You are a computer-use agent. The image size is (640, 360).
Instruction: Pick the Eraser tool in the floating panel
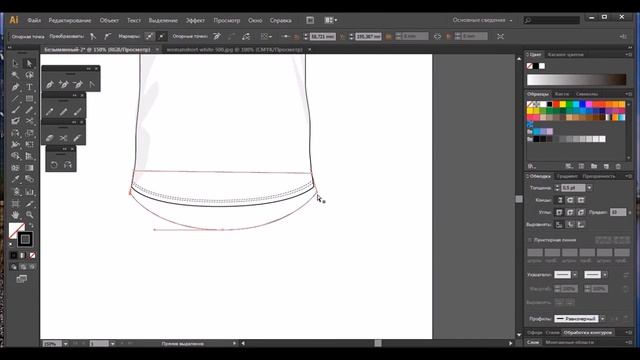pos(49,138)
